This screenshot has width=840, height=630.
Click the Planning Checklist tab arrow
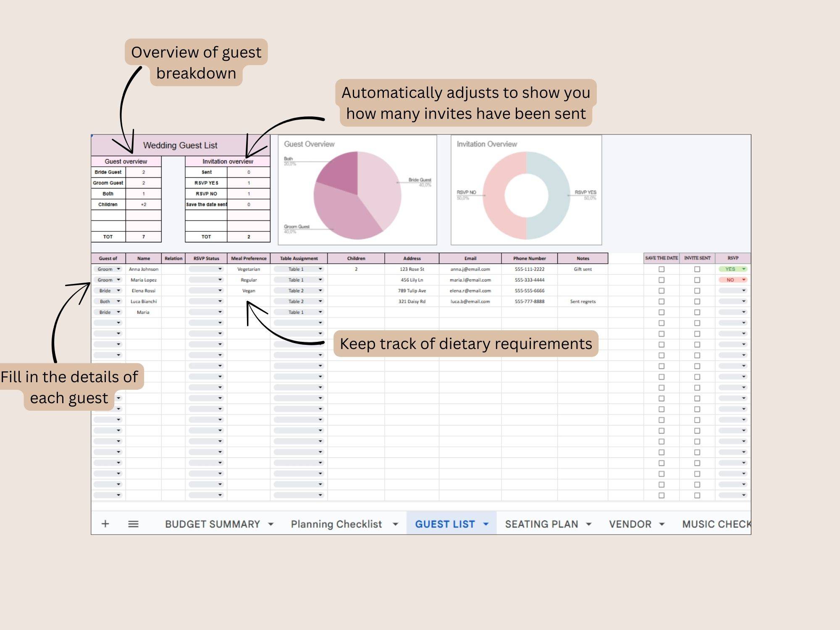tap(395, 524)
